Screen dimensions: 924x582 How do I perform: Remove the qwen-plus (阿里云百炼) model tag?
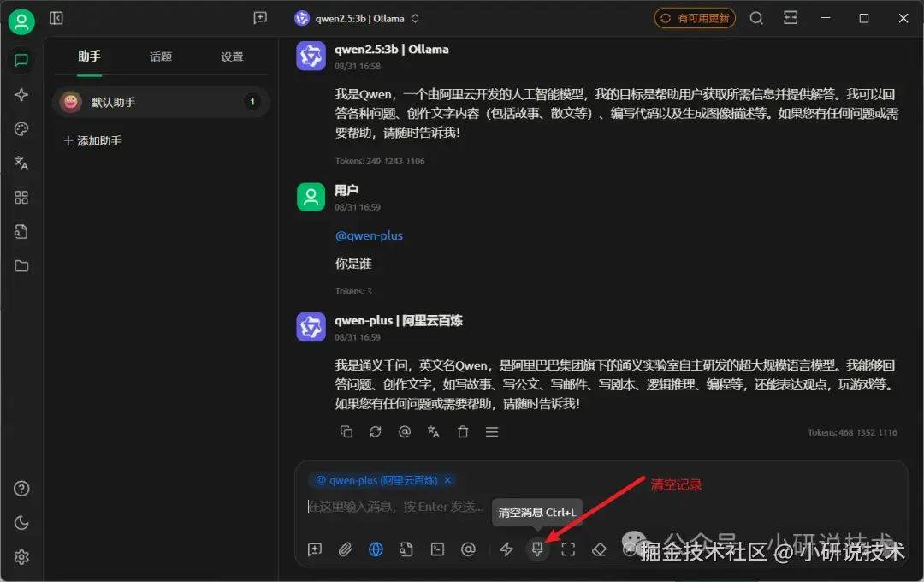click(447, 480)
